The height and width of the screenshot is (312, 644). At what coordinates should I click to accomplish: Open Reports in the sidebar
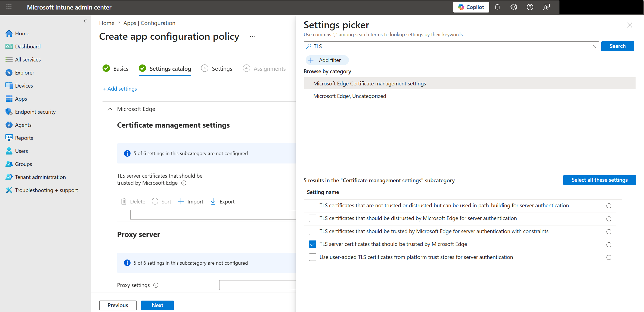(24, 138)
